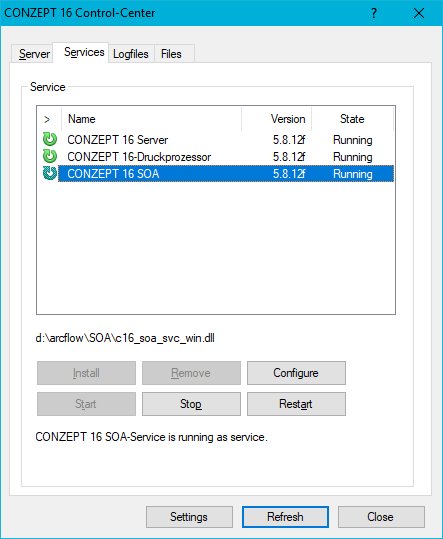Click the State column header
Image resolution: width=443 pixels, height=539 pixels.
(x=352, y=119)
